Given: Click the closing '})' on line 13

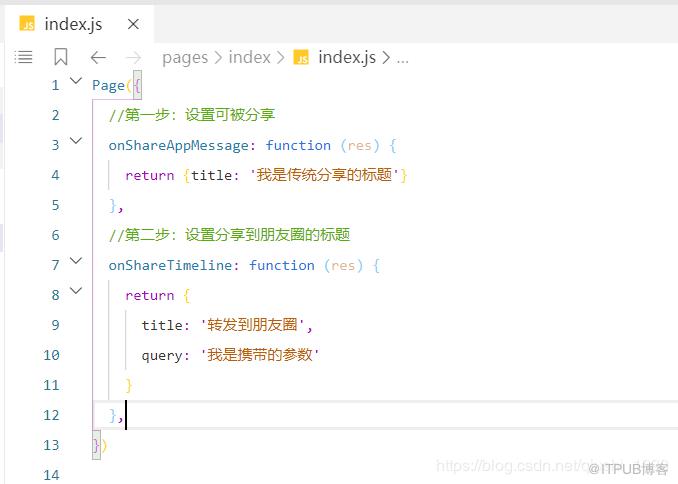Looking at the screenshot, I should pos(100,445).
